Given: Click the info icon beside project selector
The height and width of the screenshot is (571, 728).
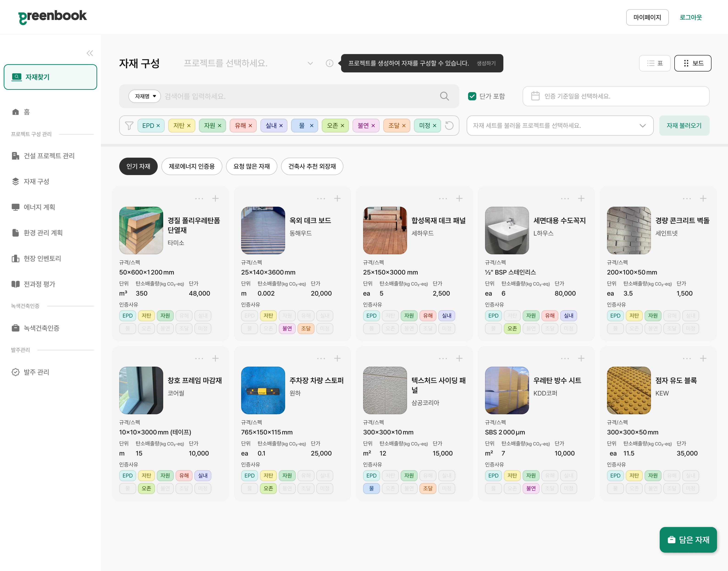Looking at the screenshot, I should 329,63.
